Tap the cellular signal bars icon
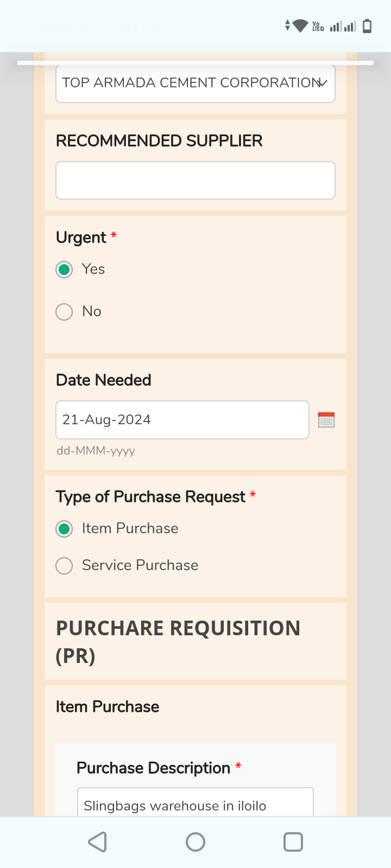 [x=343, y=26]
